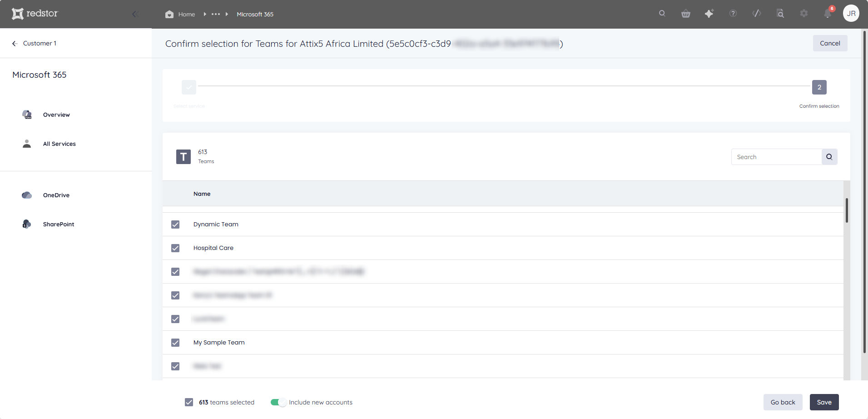868x419 pixels.
Task: Open the settings gear icon
Action: (804, 14)
